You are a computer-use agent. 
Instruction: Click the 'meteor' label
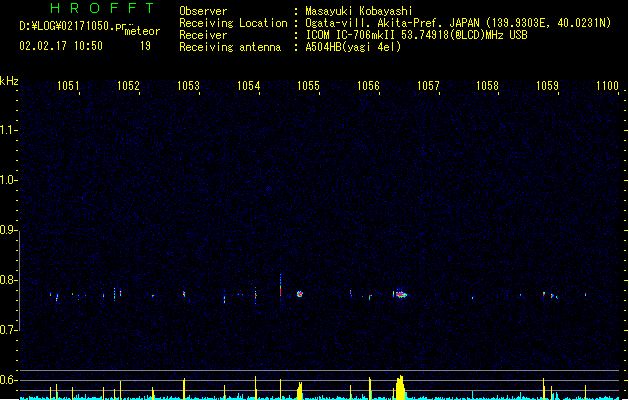click(x=142, y=31)
